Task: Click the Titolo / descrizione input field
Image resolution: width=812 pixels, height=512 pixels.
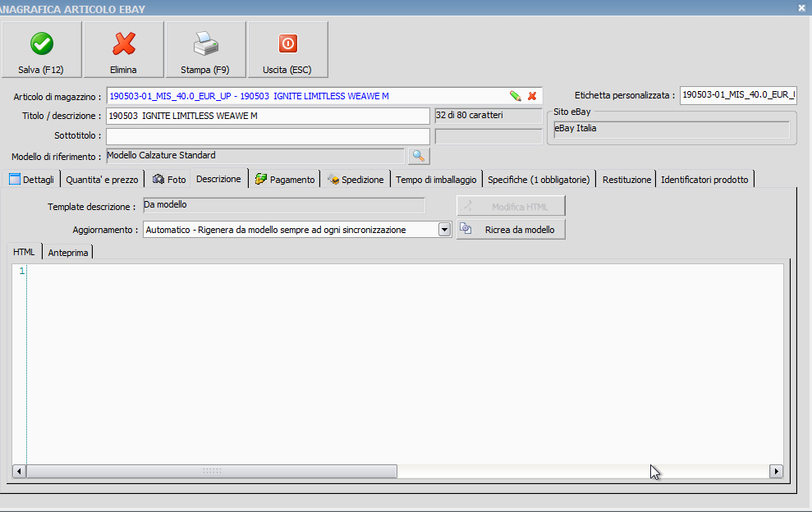Action: click(268, 116)
